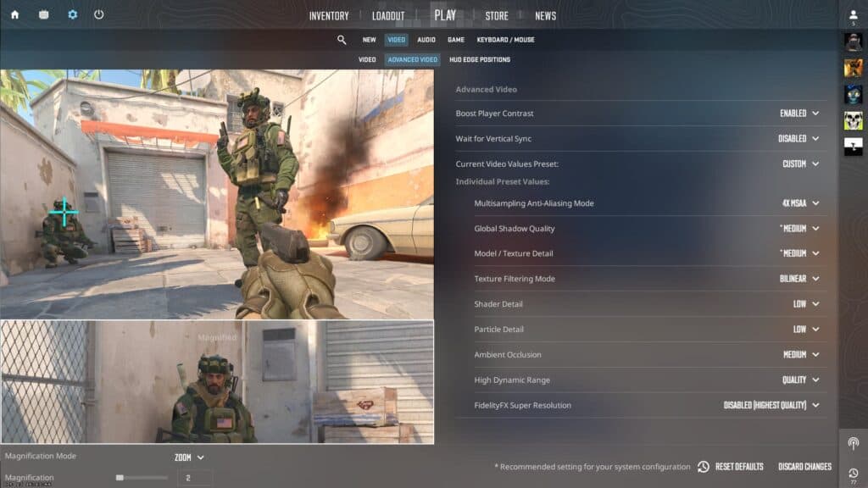
Task: Open the search magnifier in settings bar
Action: [341, 39]
